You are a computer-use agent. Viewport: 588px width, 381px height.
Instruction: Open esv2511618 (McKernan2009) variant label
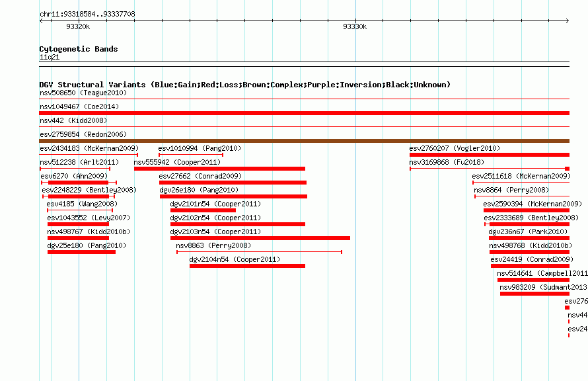click(522, 176)
